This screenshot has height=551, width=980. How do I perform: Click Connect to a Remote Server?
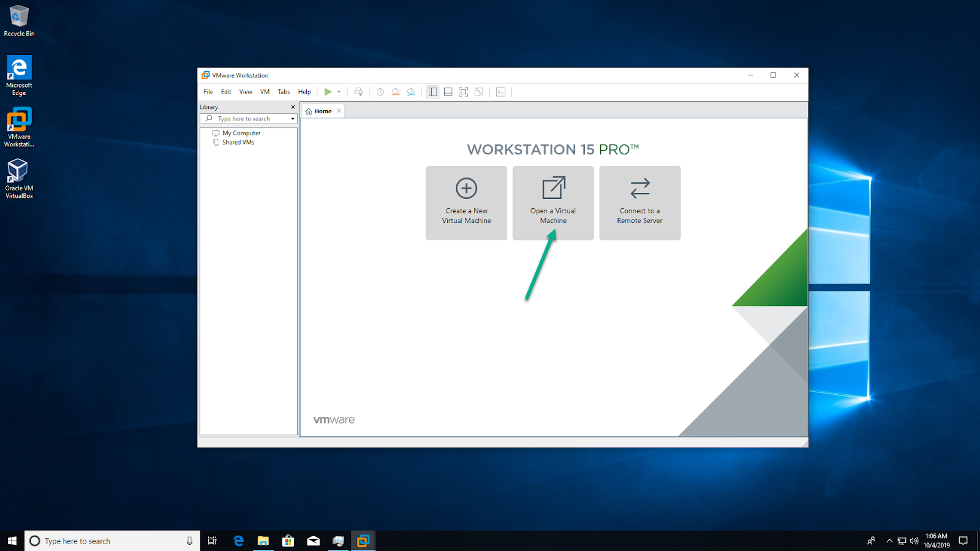tap(639, 203)
